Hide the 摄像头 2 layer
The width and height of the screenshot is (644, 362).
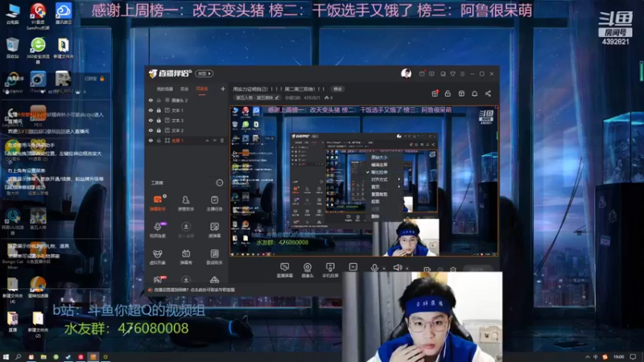click(x=151, y=100)
